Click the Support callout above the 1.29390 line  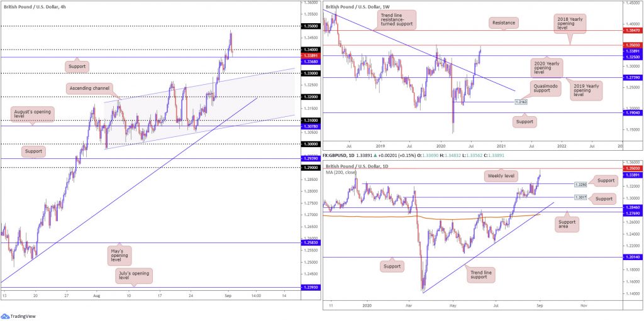point(34,151)
